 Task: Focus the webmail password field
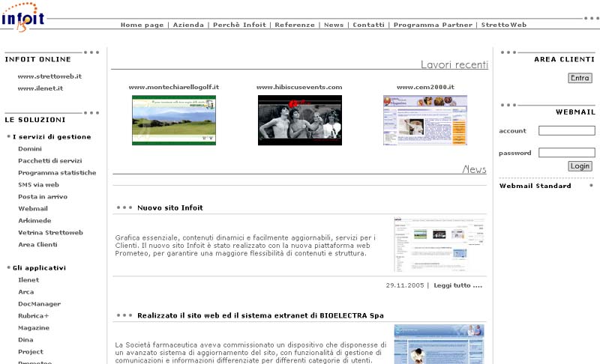567,153
